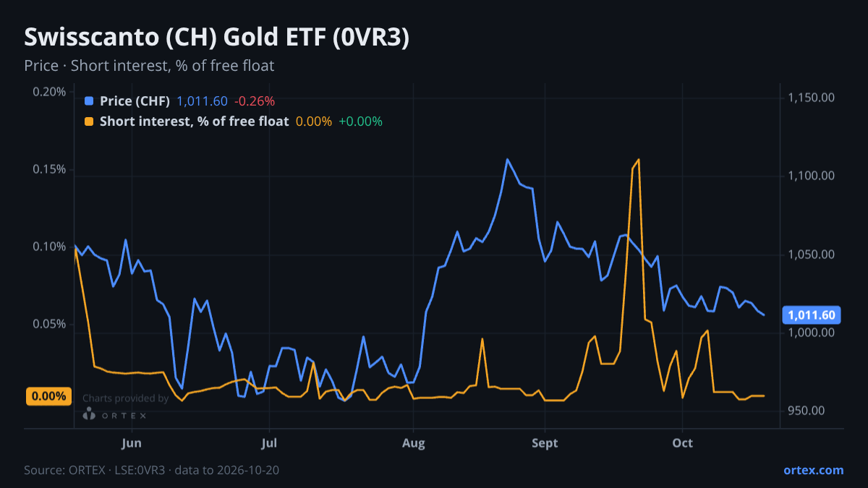Click the Jun x-axis label

[x=132, y=442]
